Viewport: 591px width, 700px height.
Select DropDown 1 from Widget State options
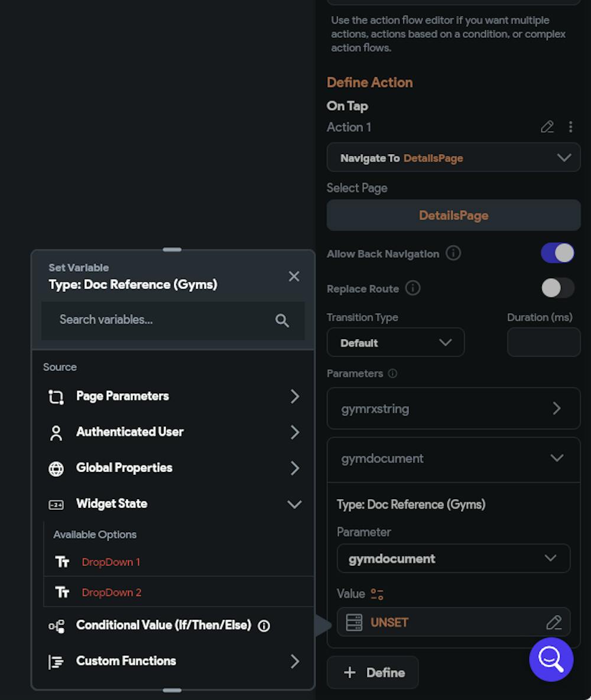coord(111,562)
